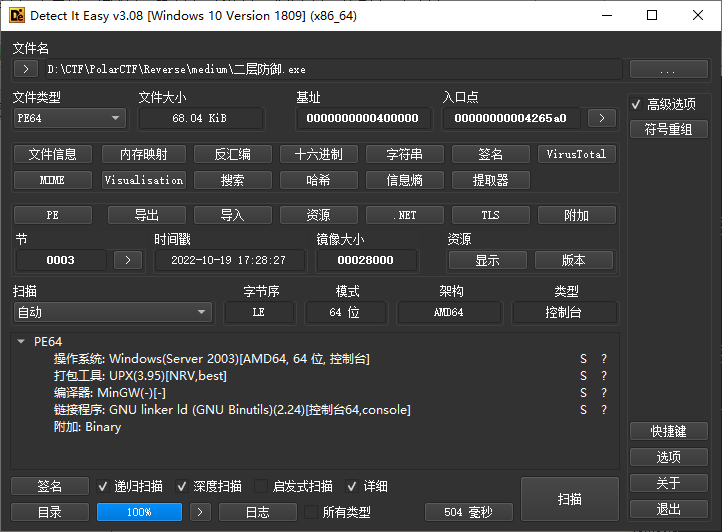Open the 快捷键 shortcuts dialog
The width and height of the screenshot is (722, 532).
point(669,431)
